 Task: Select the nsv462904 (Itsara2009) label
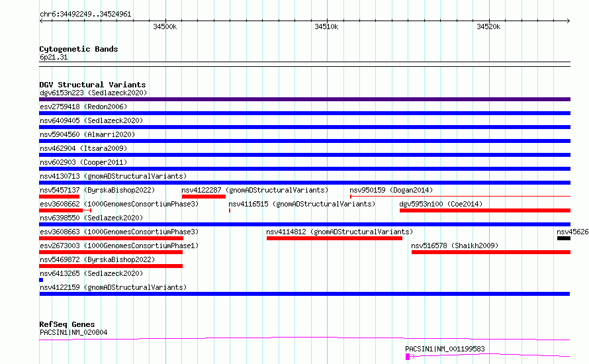point(83,148)
